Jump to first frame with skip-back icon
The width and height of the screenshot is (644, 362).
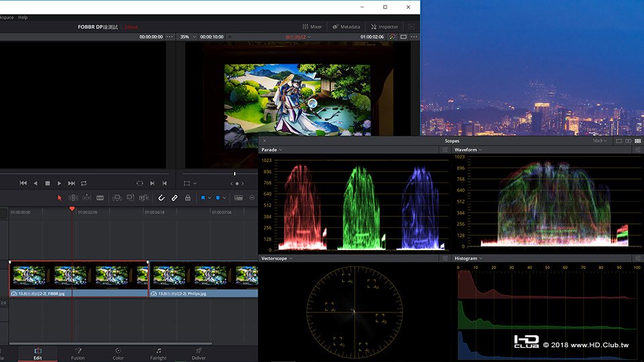tap(23, 183)
